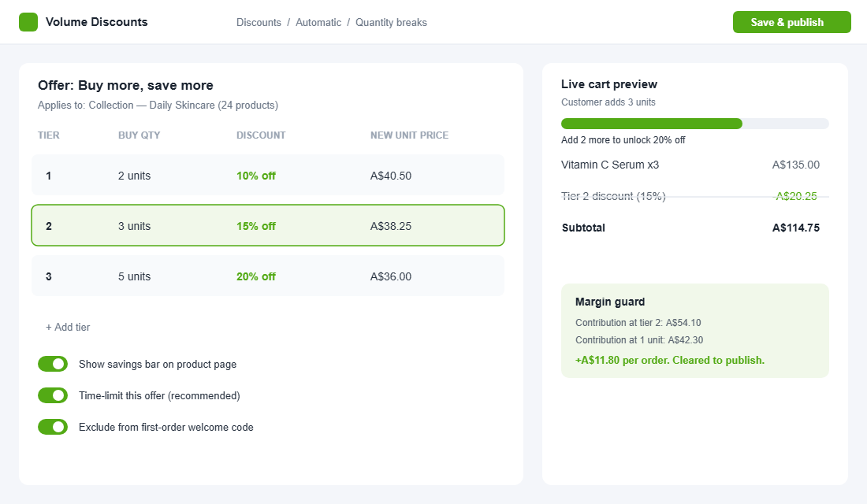Add a new discount tier
The height and width of the screenshot is (504, 867).
[x=68, y=327]
